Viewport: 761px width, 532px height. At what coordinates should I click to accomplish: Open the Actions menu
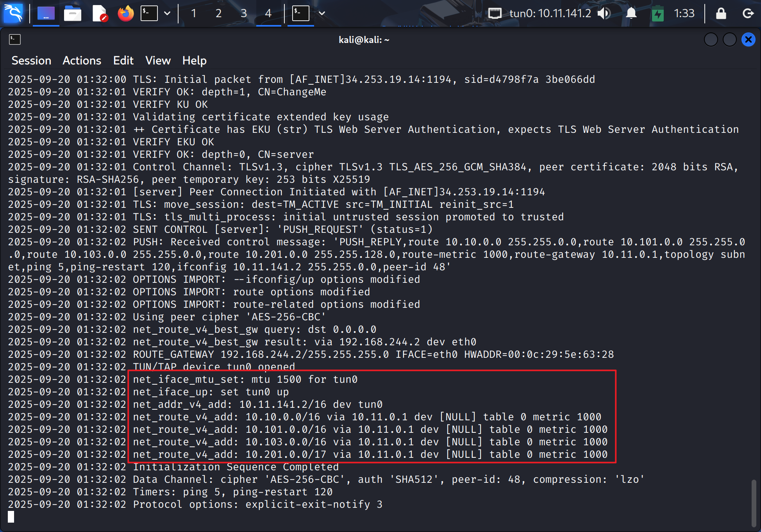[x=82, y=61]
